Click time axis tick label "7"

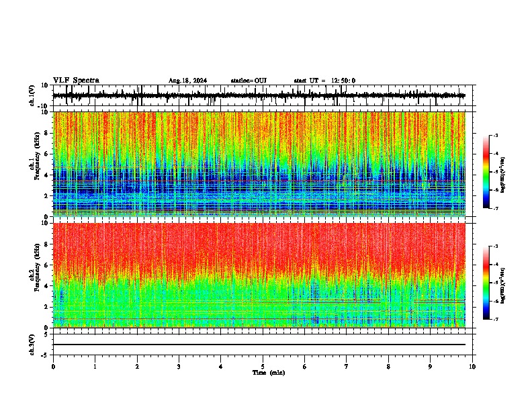pyautogui.click(x=347, y=367)
